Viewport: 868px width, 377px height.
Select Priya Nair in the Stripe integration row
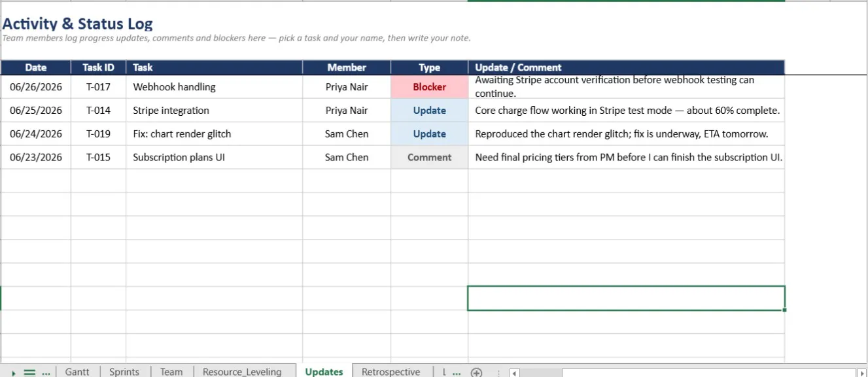point(347,111)
